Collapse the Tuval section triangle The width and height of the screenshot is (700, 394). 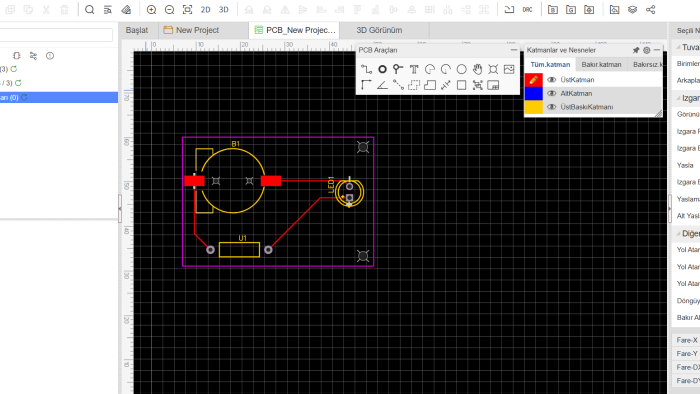pyautogui.click(x=678, y=47)
